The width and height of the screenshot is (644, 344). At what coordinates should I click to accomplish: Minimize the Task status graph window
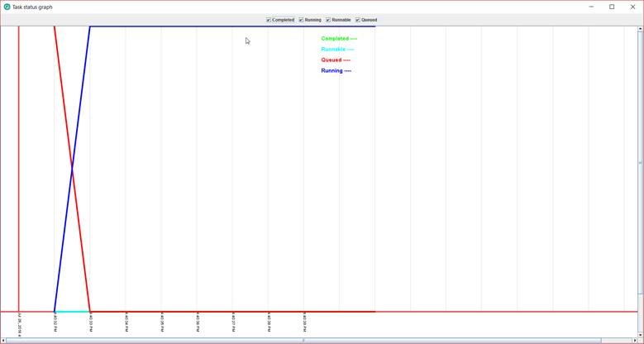pos(590,7)
